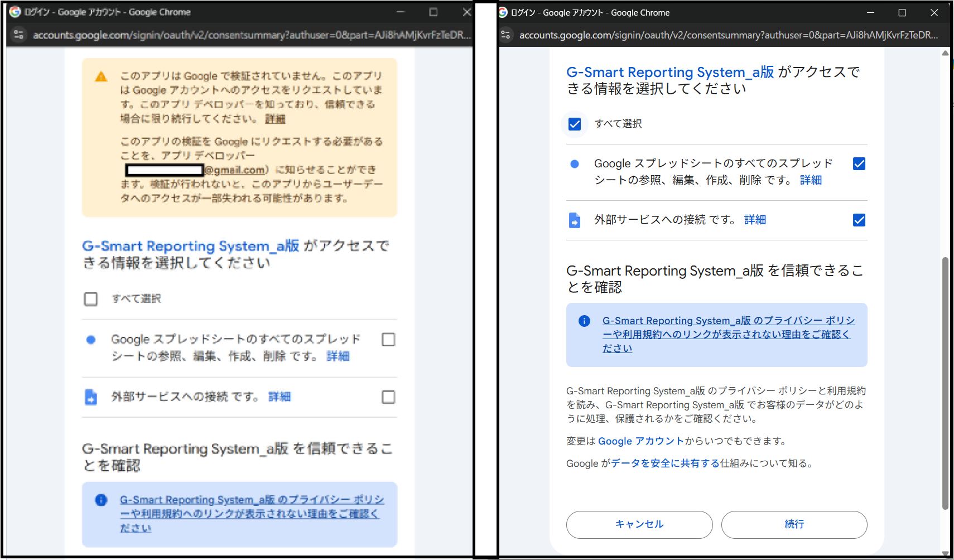Click the external service document icon in right window
This screenshot has width=954, height=560.
pyautogui.click(x=574, y=220)
